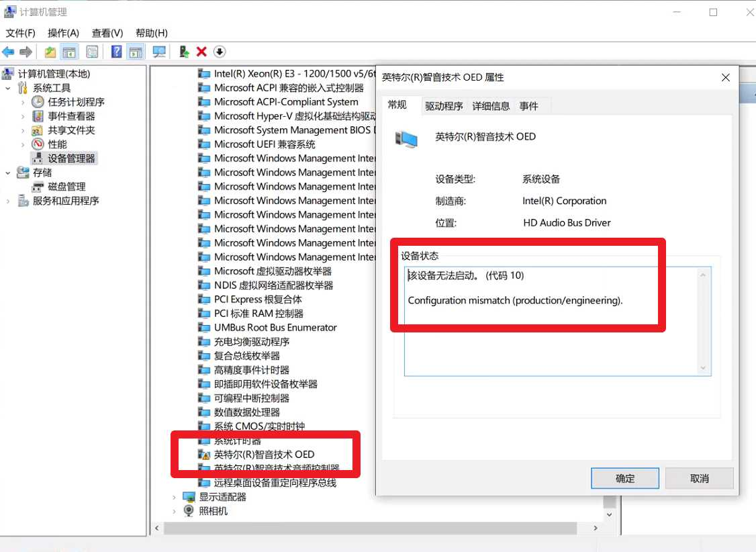Expand the 照相机 device category
756x552 pixels.
click(x=174, y=511)
